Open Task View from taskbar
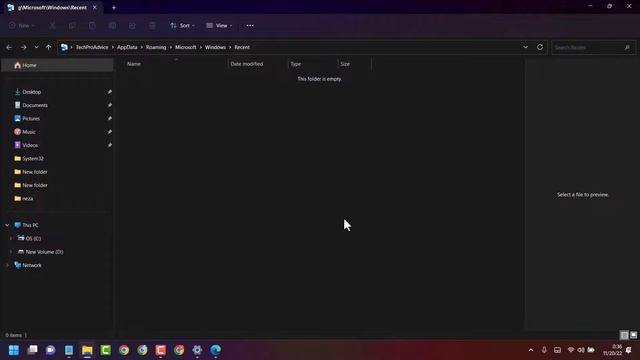 pyautogui.click(x=32, y=350)
